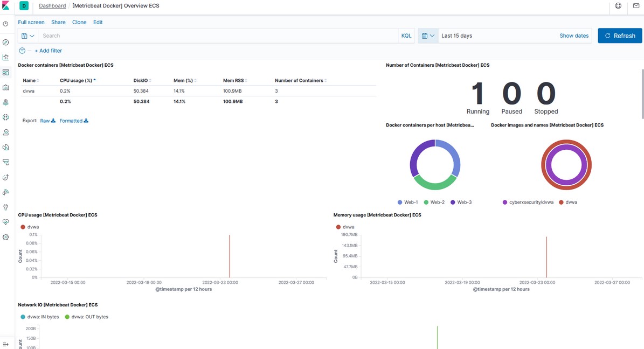Click the KQL language switcher
The image size is (644, 349).
click(x=406, y=36)
